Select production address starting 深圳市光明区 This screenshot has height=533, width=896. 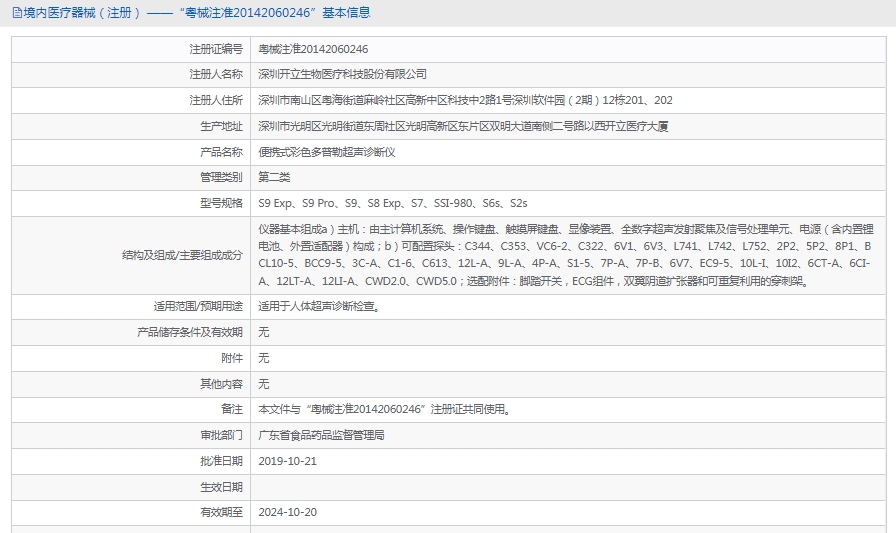(x=463, y=126)
